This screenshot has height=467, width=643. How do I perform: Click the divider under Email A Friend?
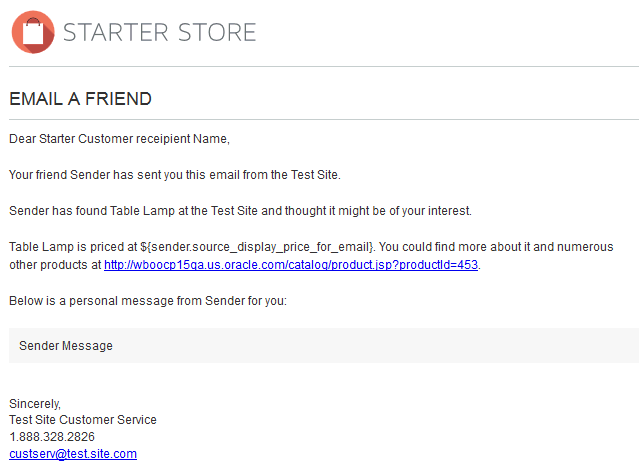click(324, 120)
